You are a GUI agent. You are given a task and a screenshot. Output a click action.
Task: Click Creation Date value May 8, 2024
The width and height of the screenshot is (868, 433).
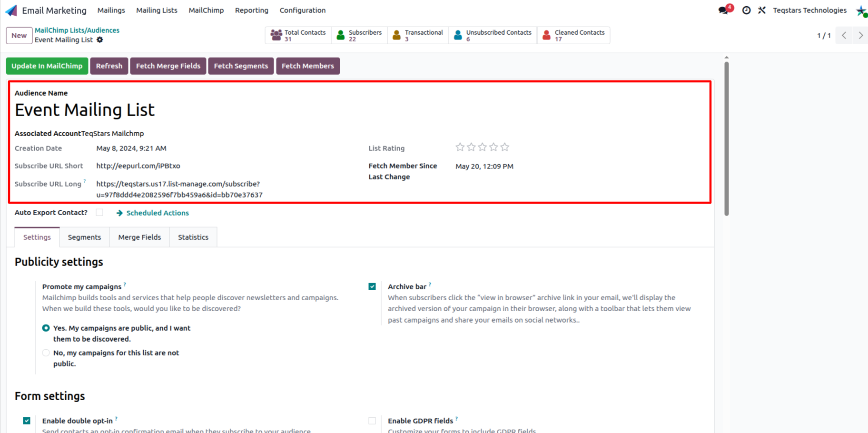point(131,148)
